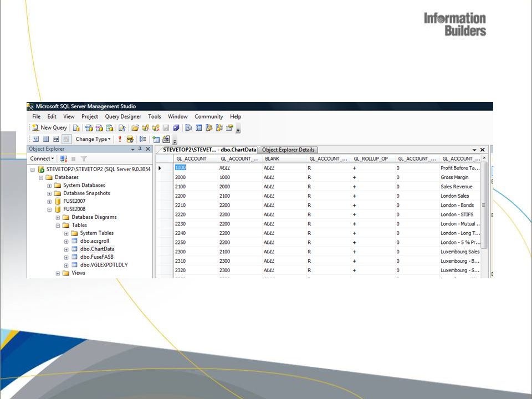532x399 pixels.
Task: Verify SQL syntax icon
Action: 130,139
